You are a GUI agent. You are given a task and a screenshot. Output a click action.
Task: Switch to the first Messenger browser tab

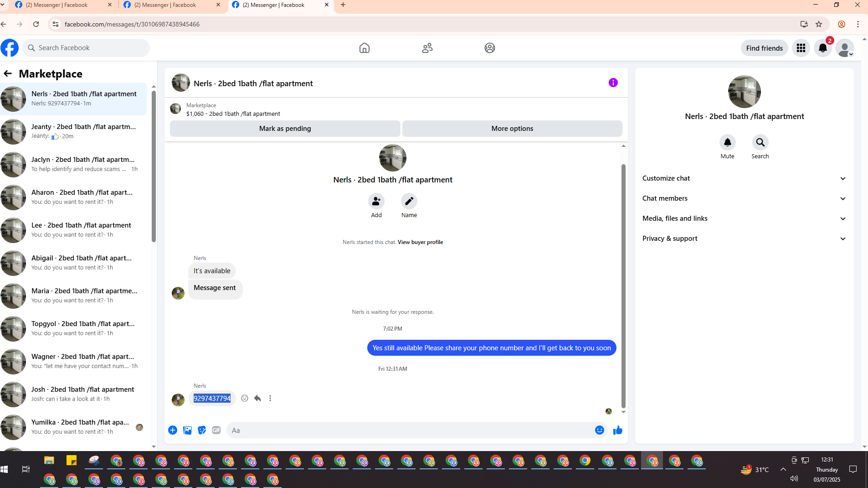click(63, 5)
